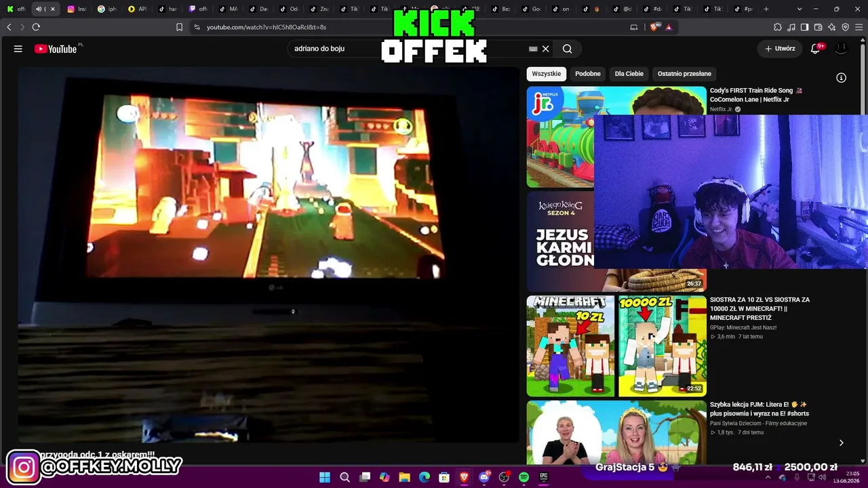Image resolution: width=868 pixels, height=488 pixels.
Task: Clear the YouTube search query
Action: pos(545,49)
